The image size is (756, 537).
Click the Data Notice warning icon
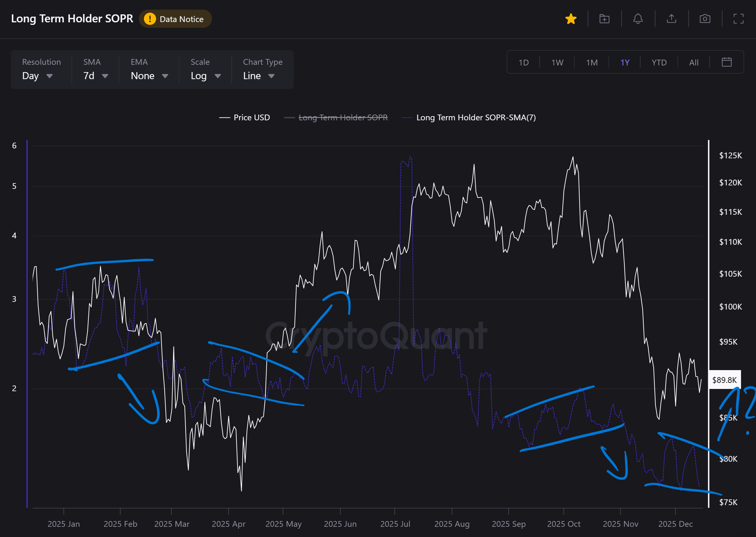[150, 19]
